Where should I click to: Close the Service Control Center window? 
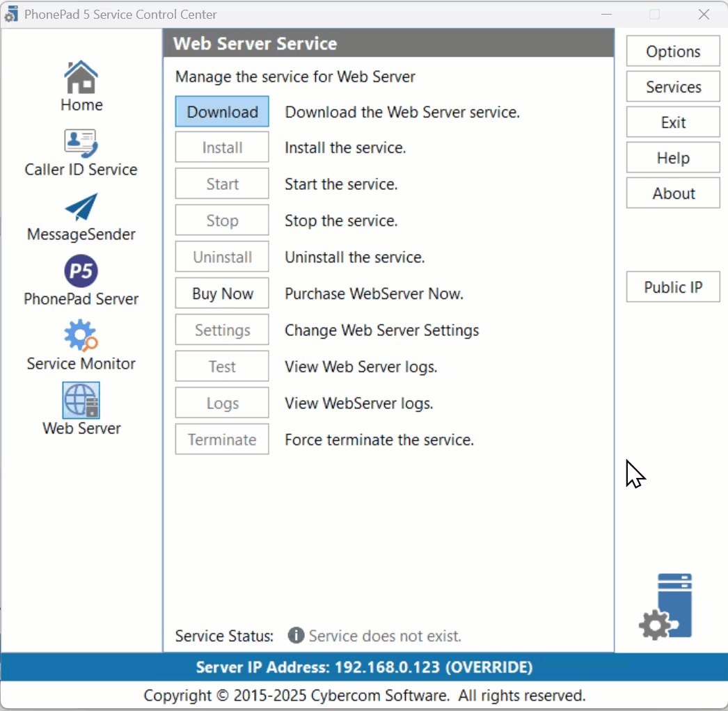704,15
